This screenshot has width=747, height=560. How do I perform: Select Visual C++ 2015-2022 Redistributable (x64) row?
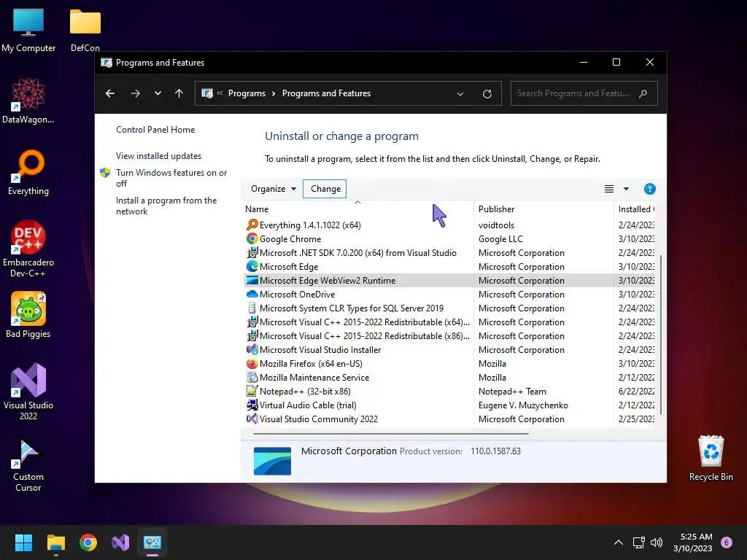coord(449,322)
